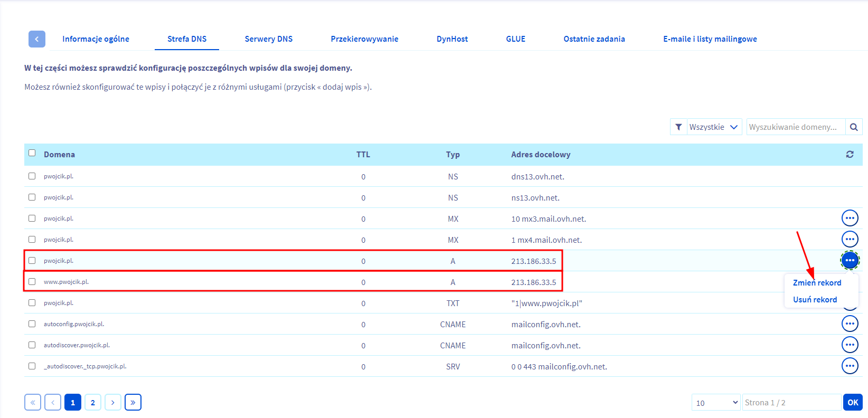The height and width of the screenshot is (418, 868).
Task: Open actions menu for SRV record
Action: pyautogui.click(x=850, y=366)
